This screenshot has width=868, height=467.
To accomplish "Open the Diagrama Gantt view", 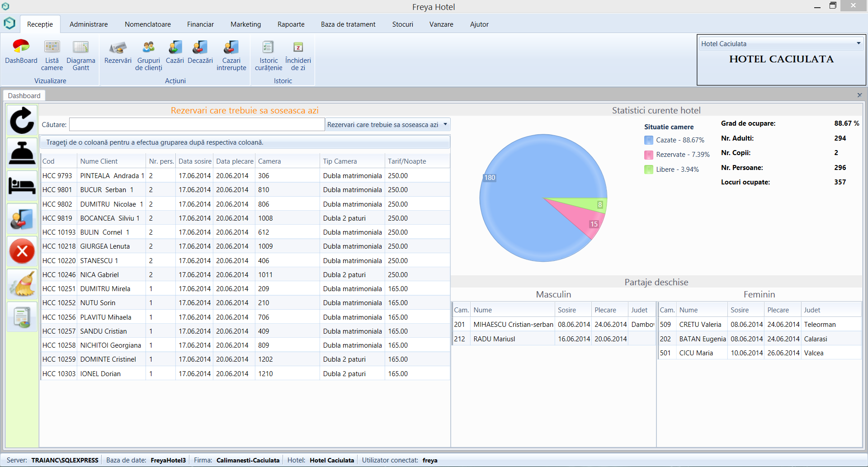I will [x=81, y=55].
